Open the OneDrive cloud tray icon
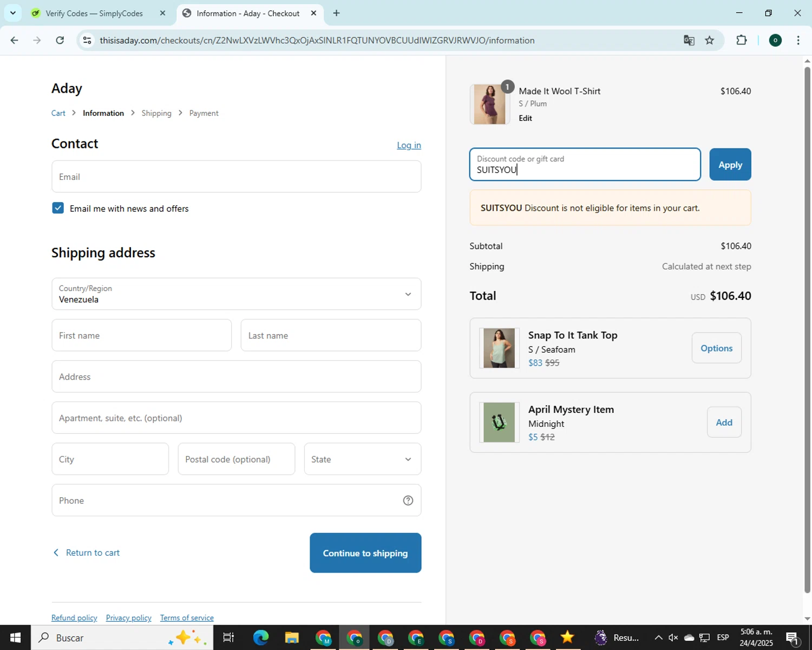The image size is (812, 650). [x=689, y=638]
